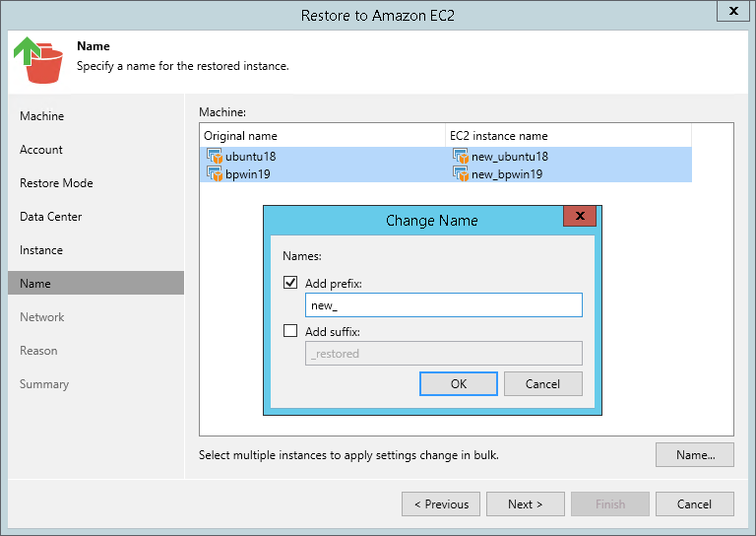Click the new_ubuntu18 EC2 instance icon
This screenshot has width=756, height=536.
pyautogui.click(x=461, y=157)
